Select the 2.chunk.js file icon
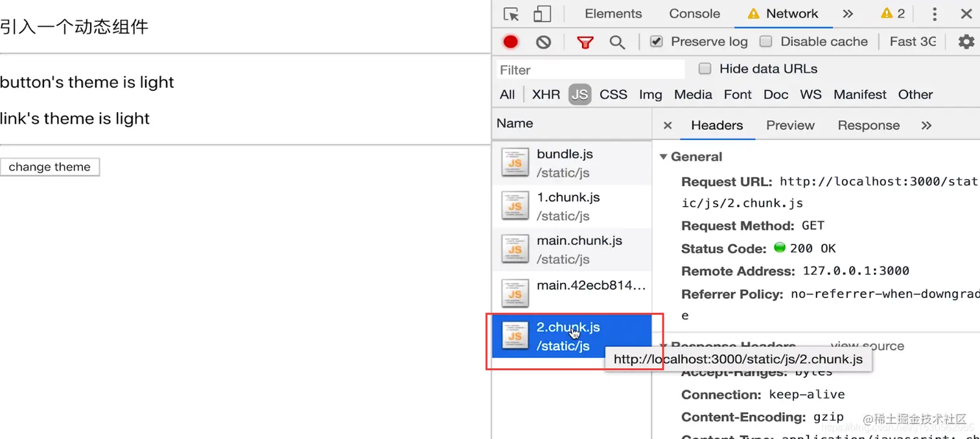This screenshot has width=980, height=439. 515,336
